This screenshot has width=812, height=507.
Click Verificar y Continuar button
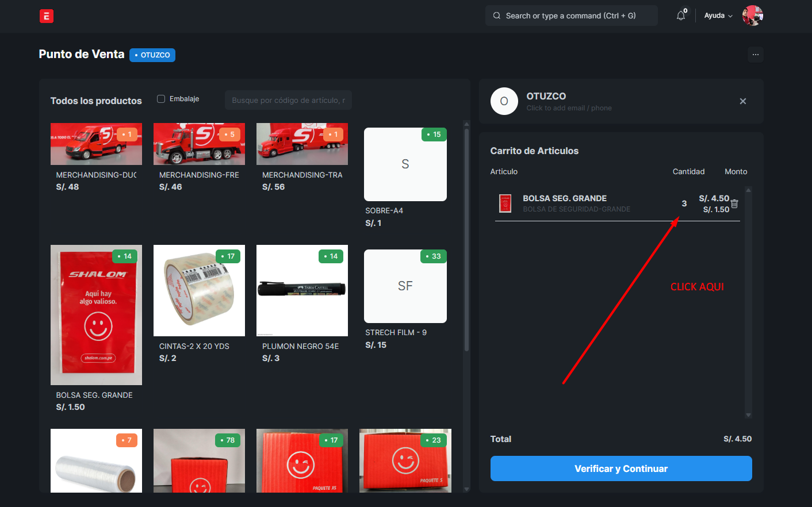621,468
